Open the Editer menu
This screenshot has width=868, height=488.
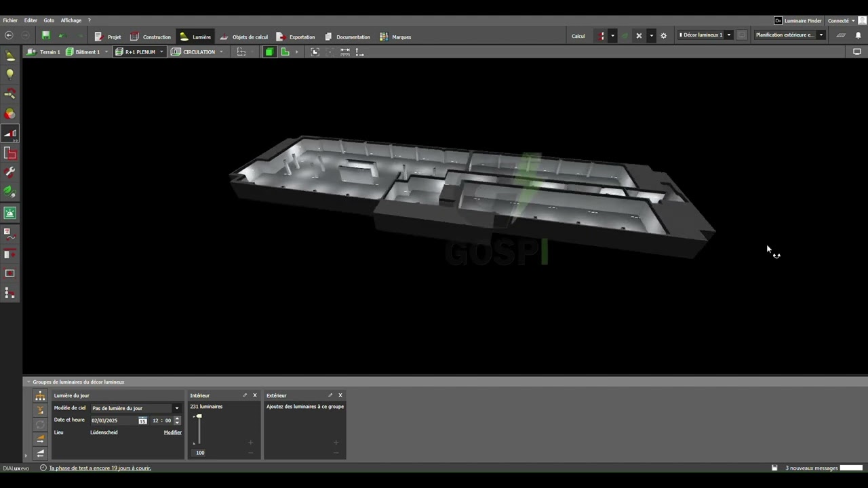(x=31, y=20)
